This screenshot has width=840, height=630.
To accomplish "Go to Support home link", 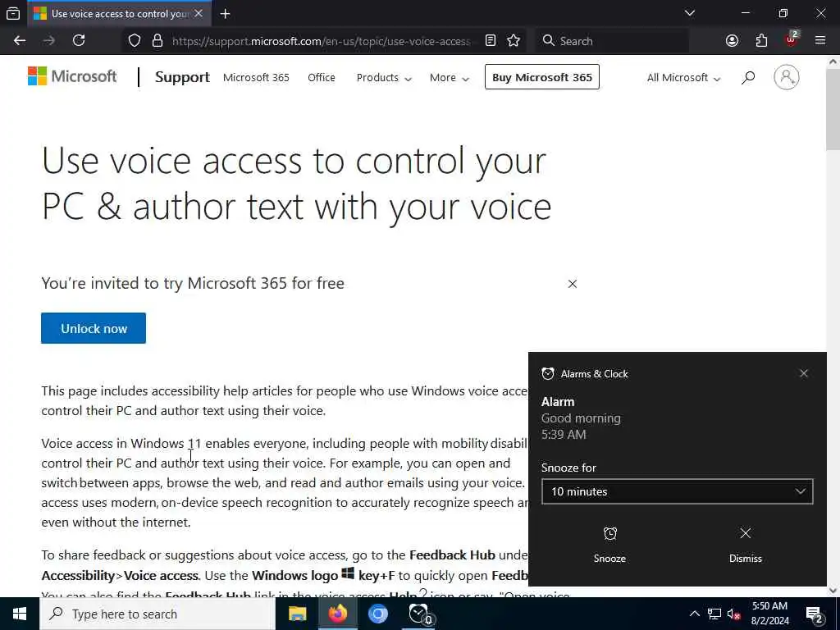I will click(182, 77).
